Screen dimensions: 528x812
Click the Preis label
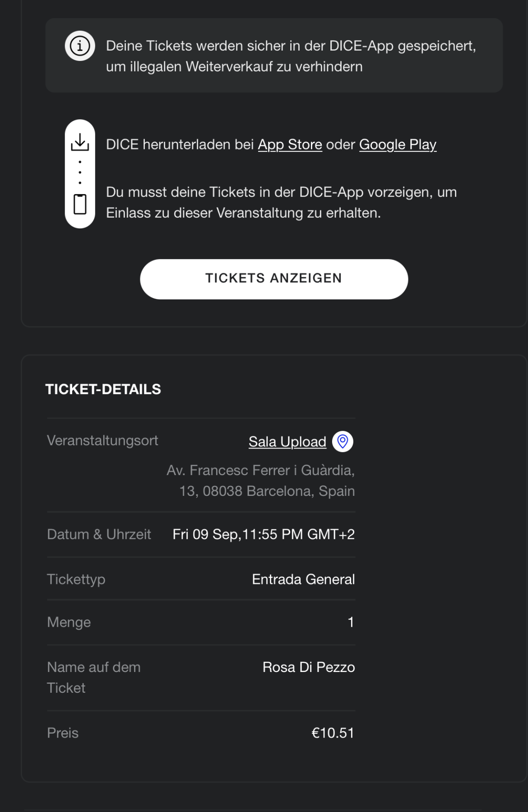tap(63, 733)
